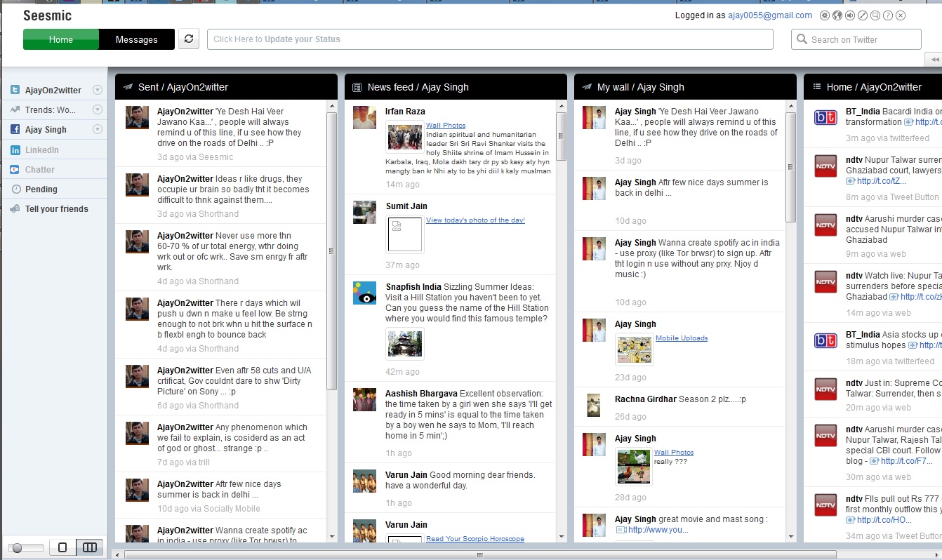Screen dimensions: 942x560
Task: Click the megaphone icon beside Tell your friends
Action: (15, 208)
